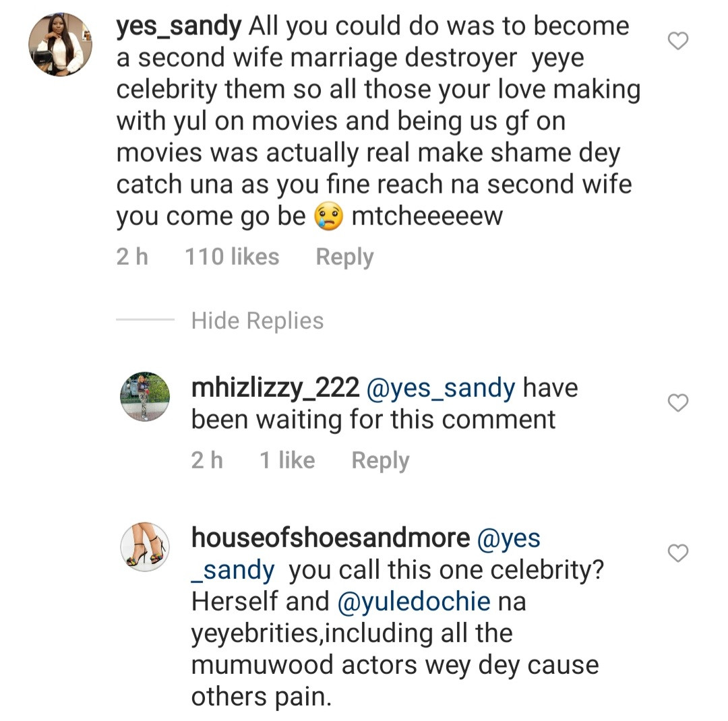Screen dimensions: 728x721
Task: Click the 2 h timestamp on yes_sandy's comment
Action: [132, 256]
